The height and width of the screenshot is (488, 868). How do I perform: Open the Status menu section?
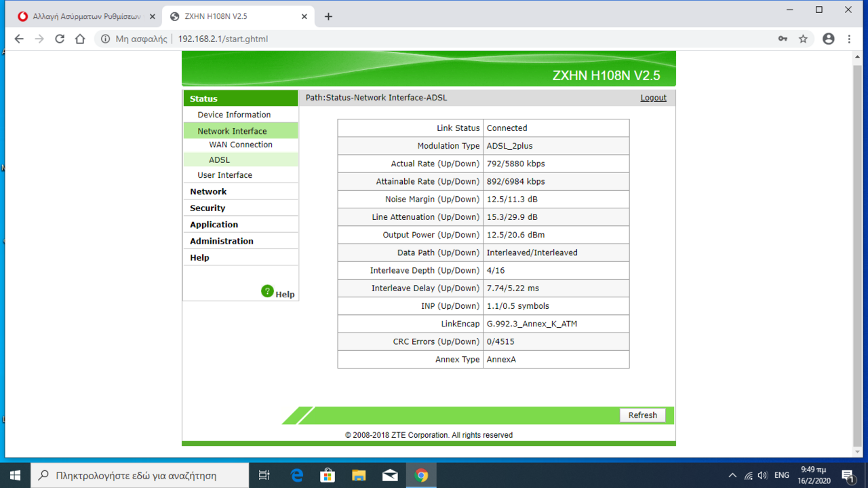pyautogui.click(x=241, y=98)
